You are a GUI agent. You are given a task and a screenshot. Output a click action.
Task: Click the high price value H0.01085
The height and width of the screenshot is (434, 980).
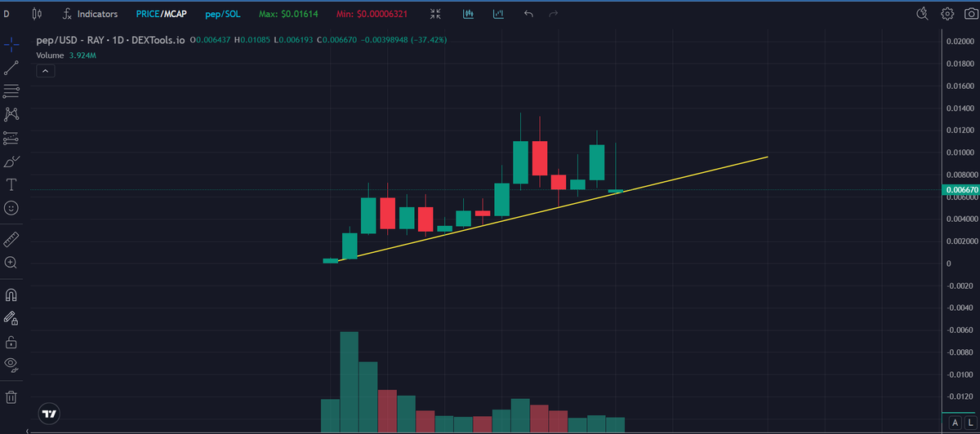point(252,40)
